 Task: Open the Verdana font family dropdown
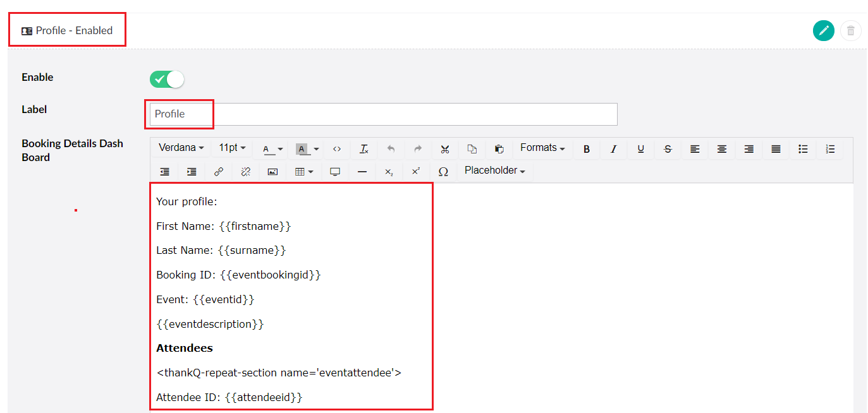[181, 148]
